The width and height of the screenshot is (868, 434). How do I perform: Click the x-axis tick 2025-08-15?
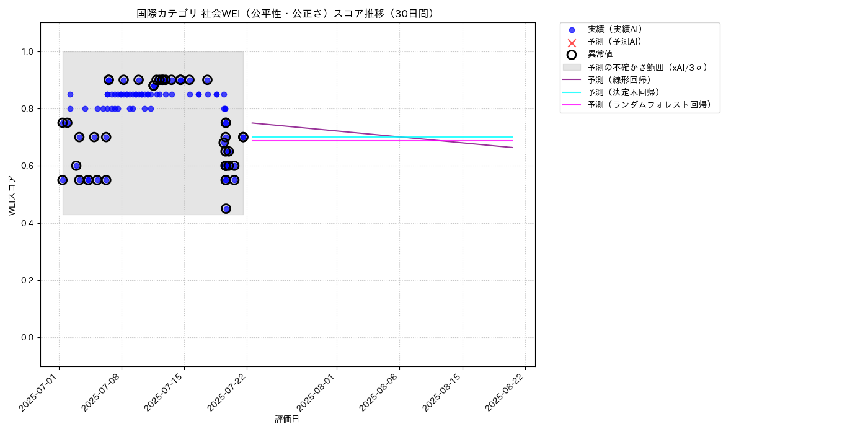pyautogui.click(x=444, y=391)
